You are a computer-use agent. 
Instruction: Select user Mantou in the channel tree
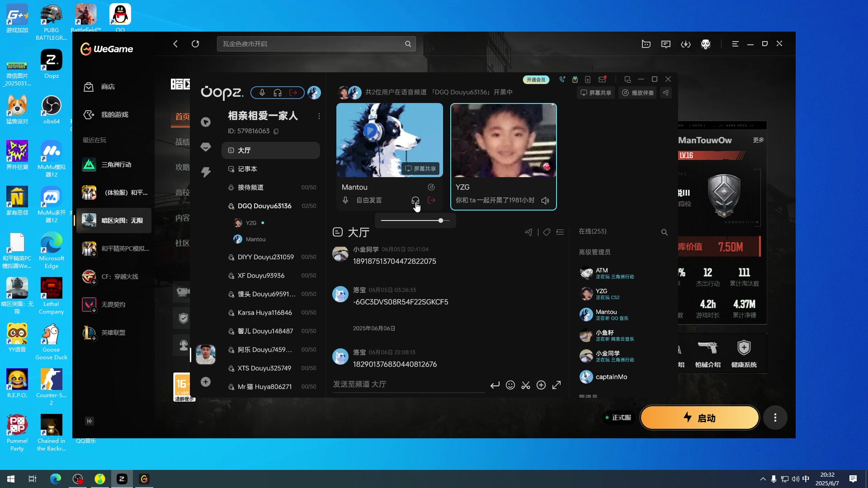(x=250, y=239)
